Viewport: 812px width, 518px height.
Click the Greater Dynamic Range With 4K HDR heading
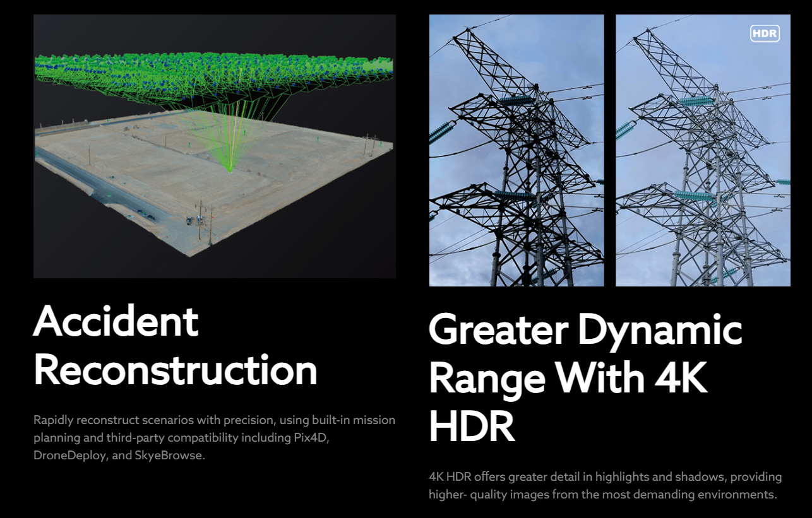[585, 378]
